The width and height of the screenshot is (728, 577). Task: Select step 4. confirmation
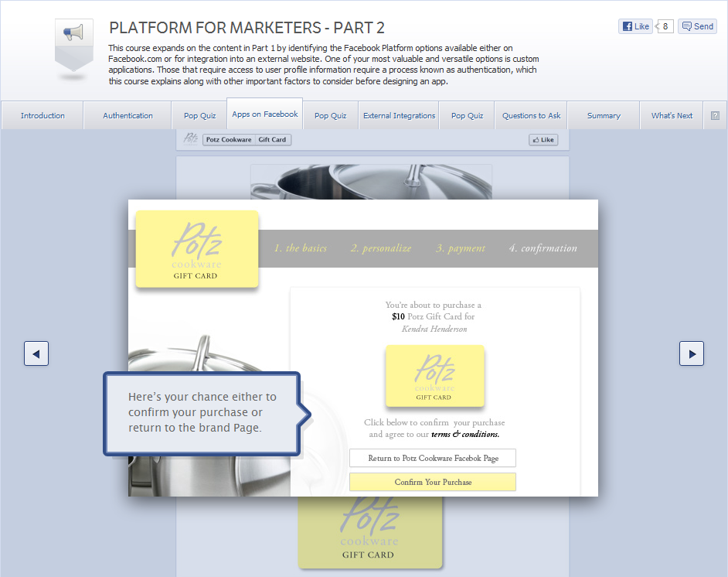pos(543,248)
